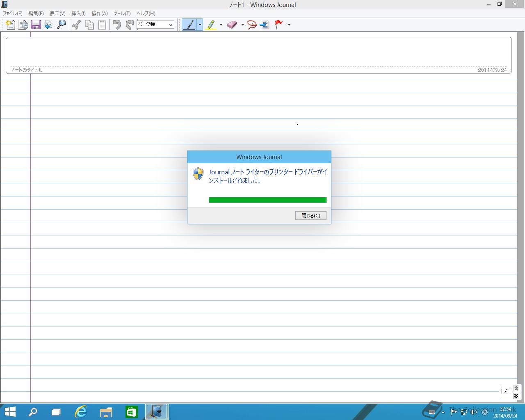Screen dimensions: 525x420
Task: Open Windows Store from taskbar
Action: (x=131, y=412)
